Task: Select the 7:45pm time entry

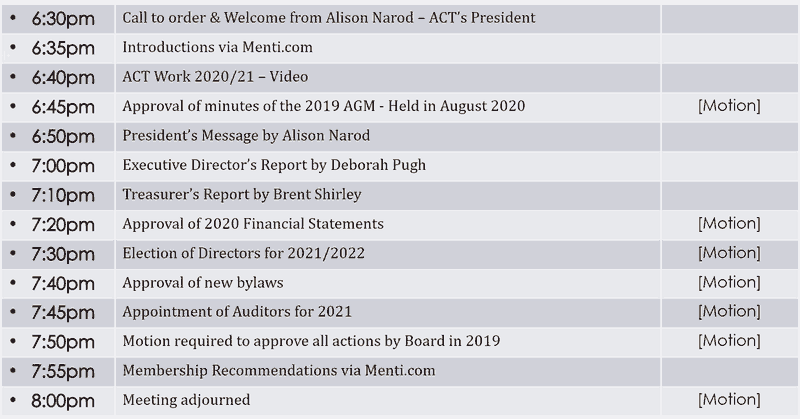Action: [58, 313]
